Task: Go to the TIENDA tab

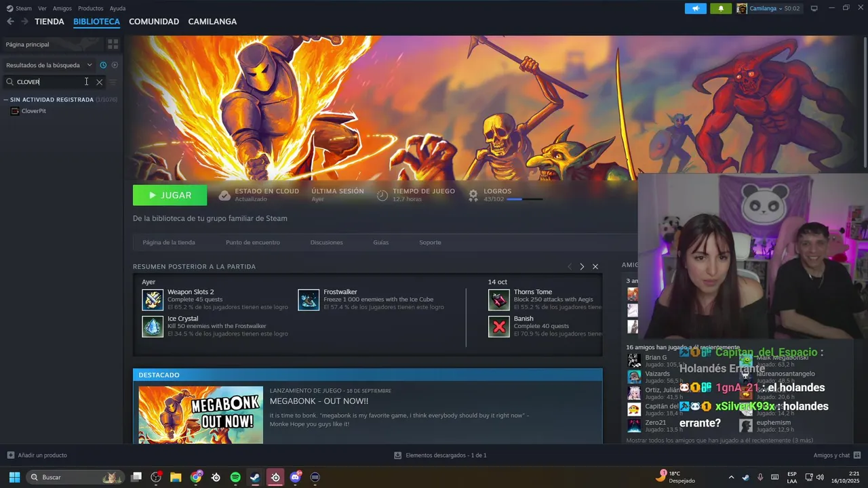Action: point(50,22)
